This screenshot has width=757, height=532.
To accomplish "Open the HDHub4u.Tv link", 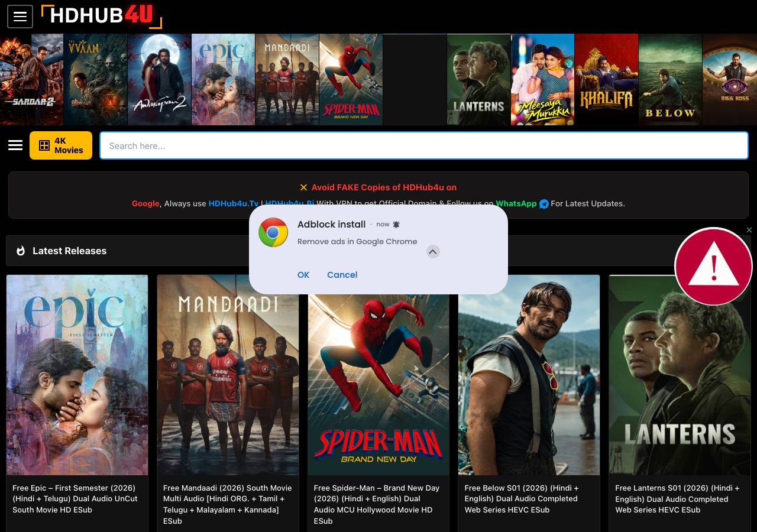I will (234, 203).
